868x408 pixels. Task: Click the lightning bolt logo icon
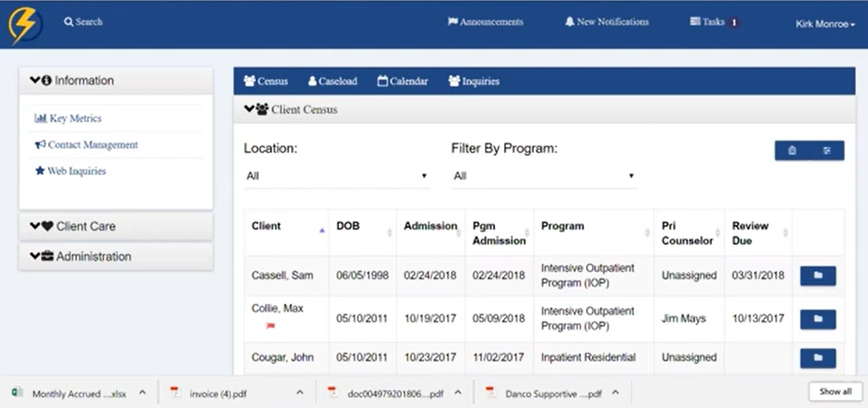click(x=26, y=25)
